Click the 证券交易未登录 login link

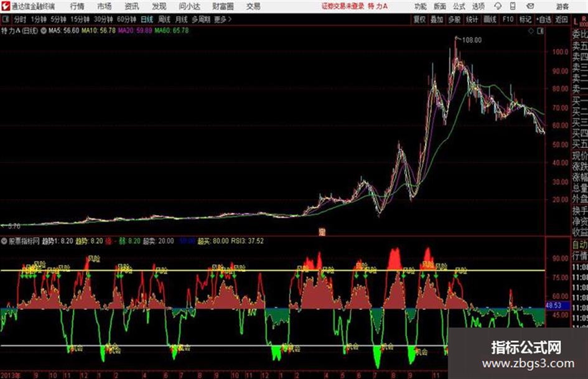[x=343, y=6]
